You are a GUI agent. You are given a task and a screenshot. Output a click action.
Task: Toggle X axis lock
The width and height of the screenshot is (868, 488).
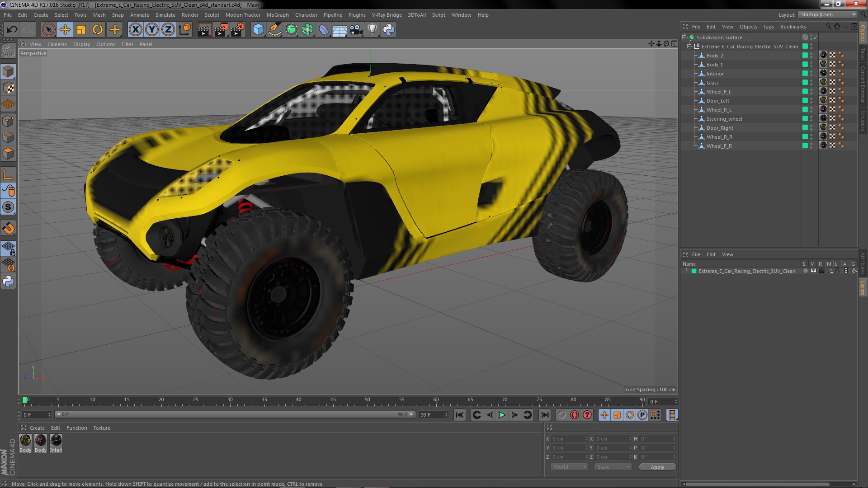click(x=135, y=30)
